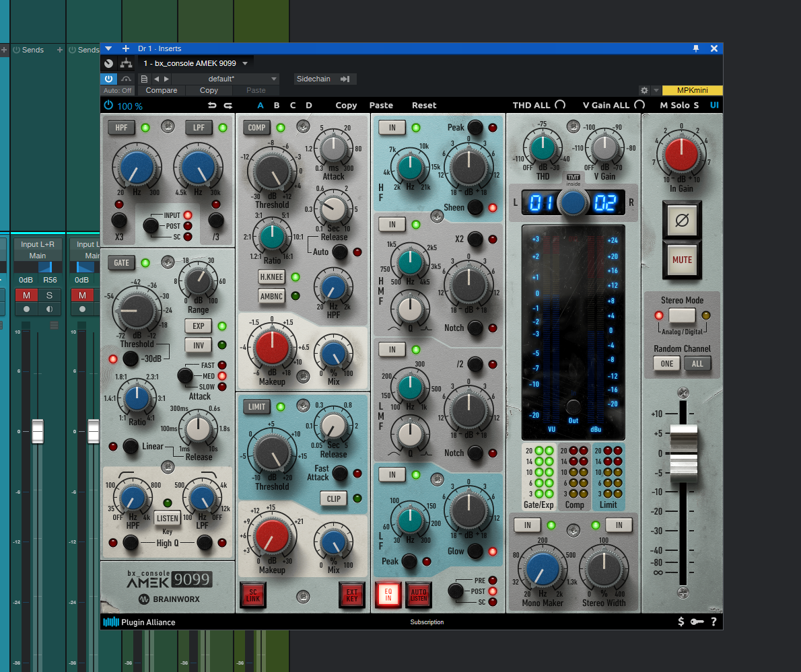Click the automation mode icon beside the power button
Viewport: 801px width, 672px height.
tap(126, 79)
